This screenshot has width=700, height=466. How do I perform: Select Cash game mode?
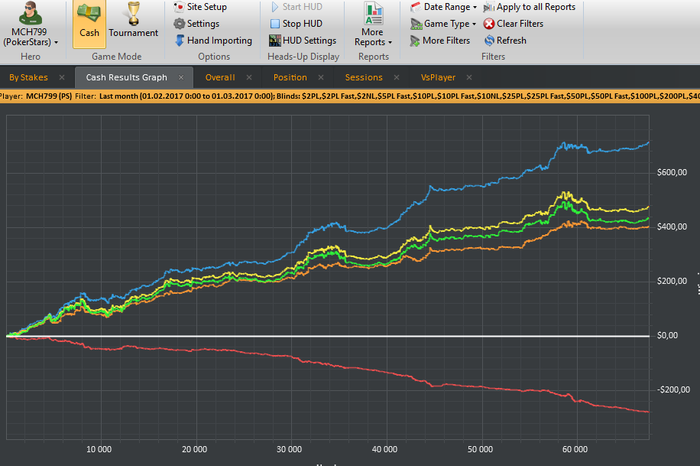pyautogui.click(x=89, y=23)
